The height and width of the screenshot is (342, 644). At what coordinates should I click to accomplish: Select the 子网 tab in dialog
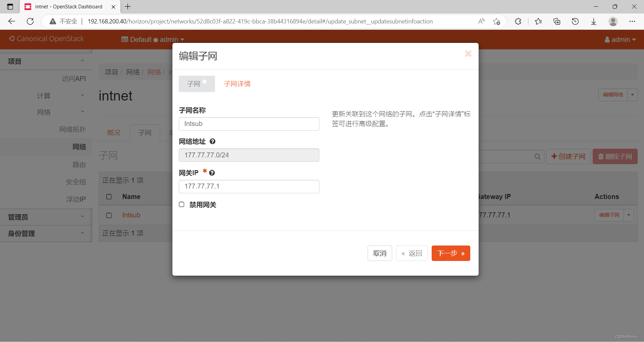tap(197, 84)
